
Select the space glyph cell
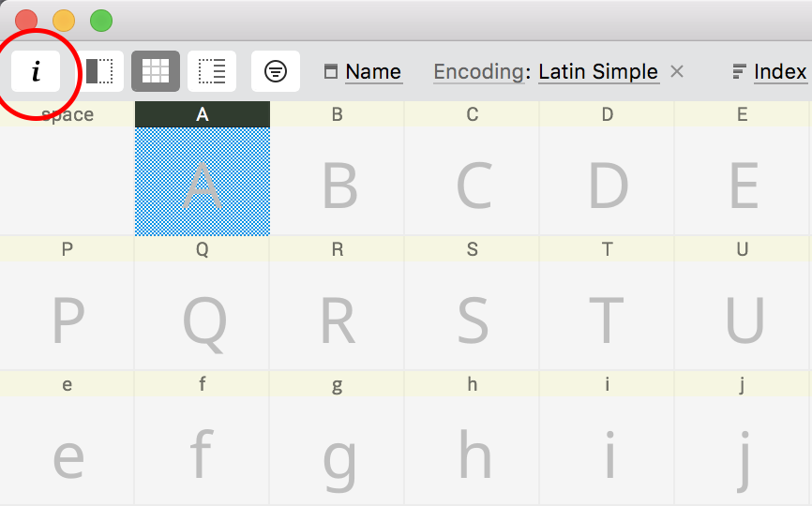point(68,181)
